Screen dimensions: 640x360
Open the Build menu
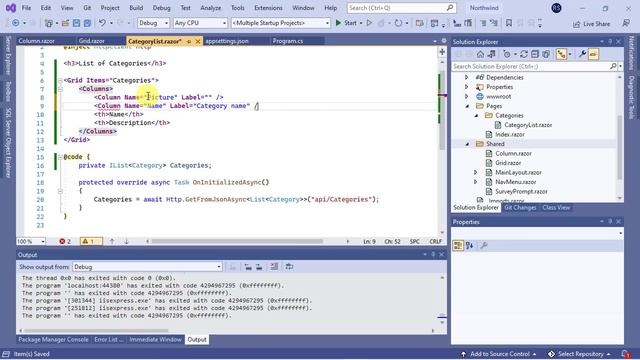coord(136,8)
